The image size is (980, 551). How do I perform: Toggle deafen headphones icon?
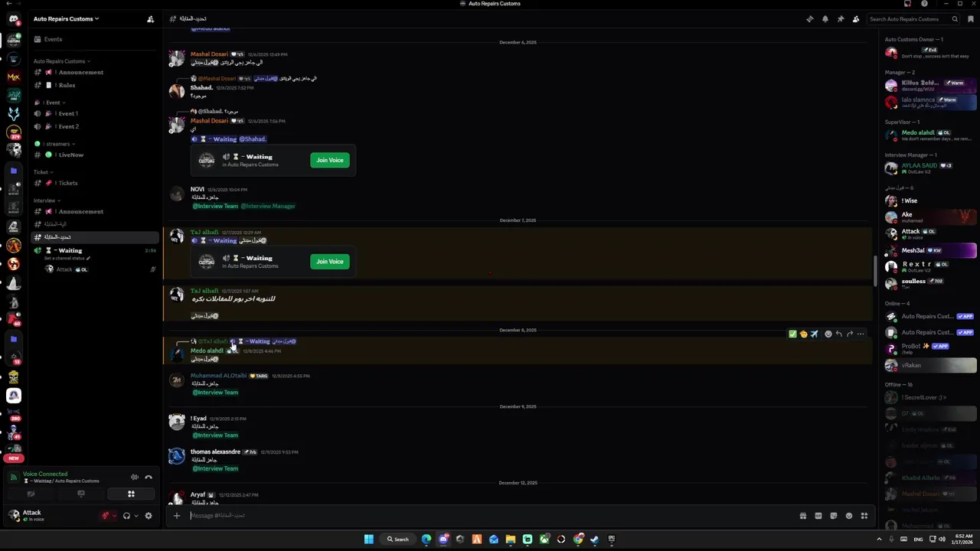[x=126, y=516]
